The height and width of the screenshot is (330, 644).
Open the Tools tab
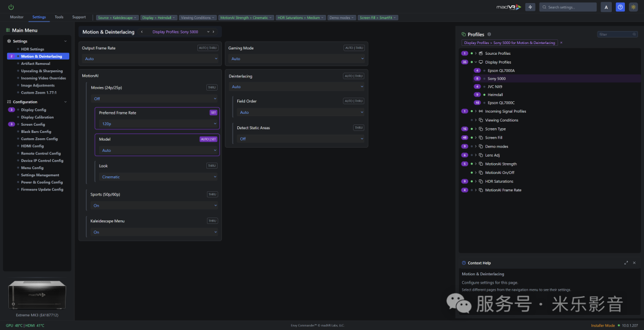[58, 17]
